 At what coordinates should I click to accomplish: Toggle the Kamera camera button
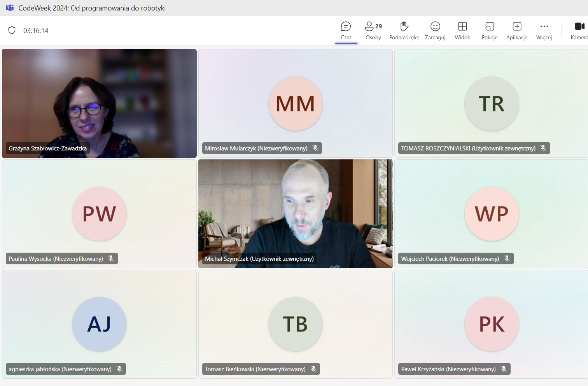point(579,31)
